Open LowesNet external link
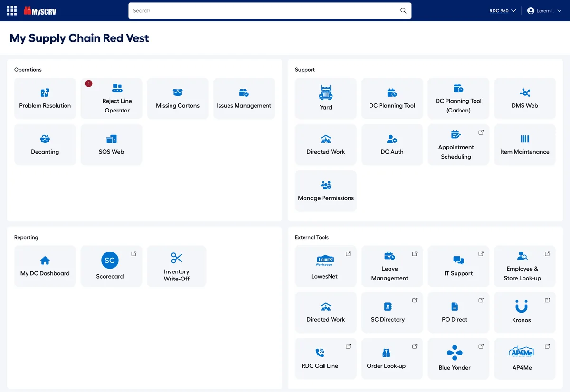This screenshot has width=570, height=392. click(x=326, y=266)
